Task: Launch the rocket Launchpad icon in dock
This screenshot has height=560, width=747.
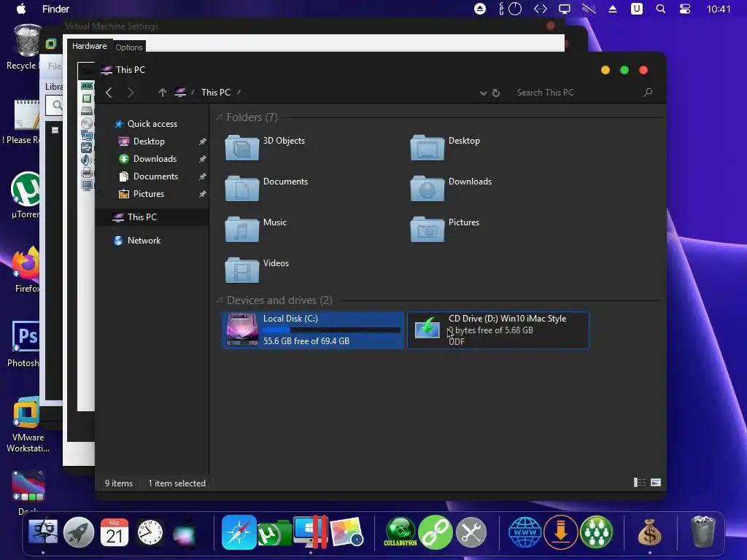Action: (x=79, y=532)
